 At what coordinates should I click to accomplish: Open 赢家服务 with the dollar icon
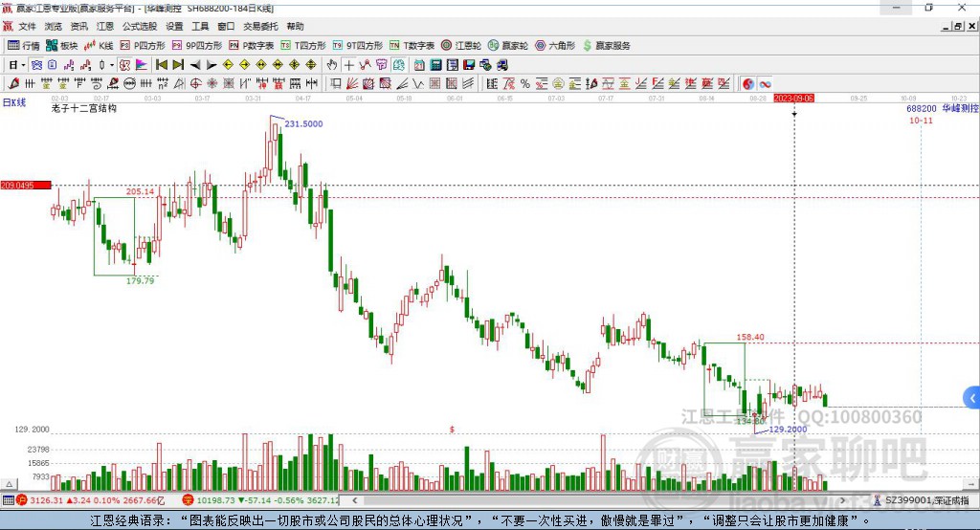(606, 46)
